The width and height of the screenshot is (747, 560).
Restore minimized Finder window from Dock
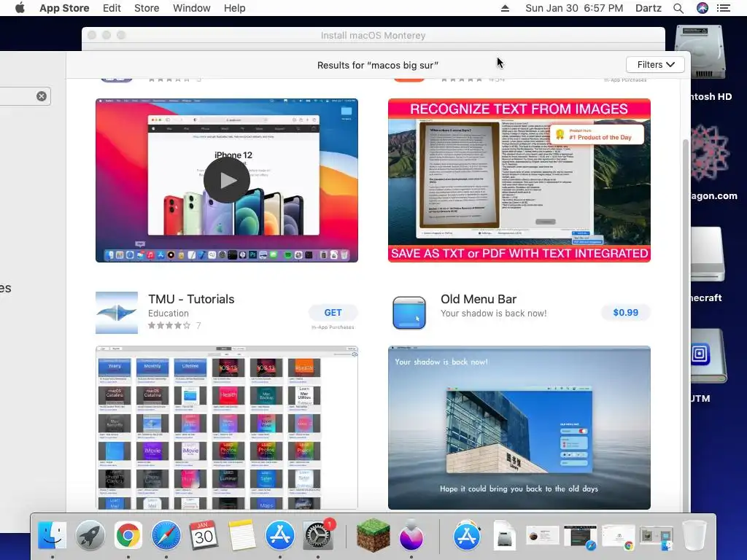[657, 539]
